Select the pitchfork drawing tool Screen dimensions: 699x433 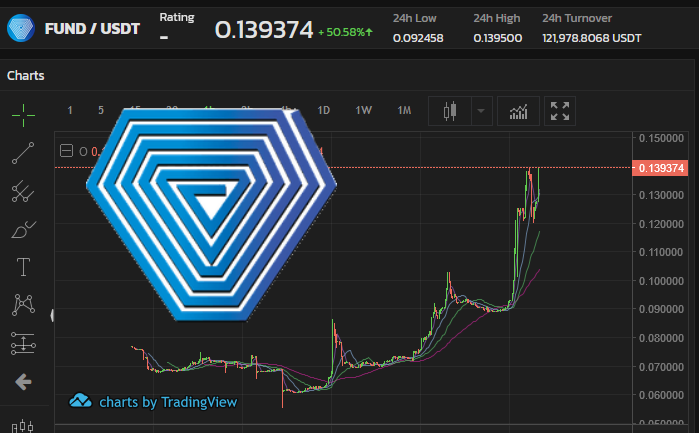point(23,191)
